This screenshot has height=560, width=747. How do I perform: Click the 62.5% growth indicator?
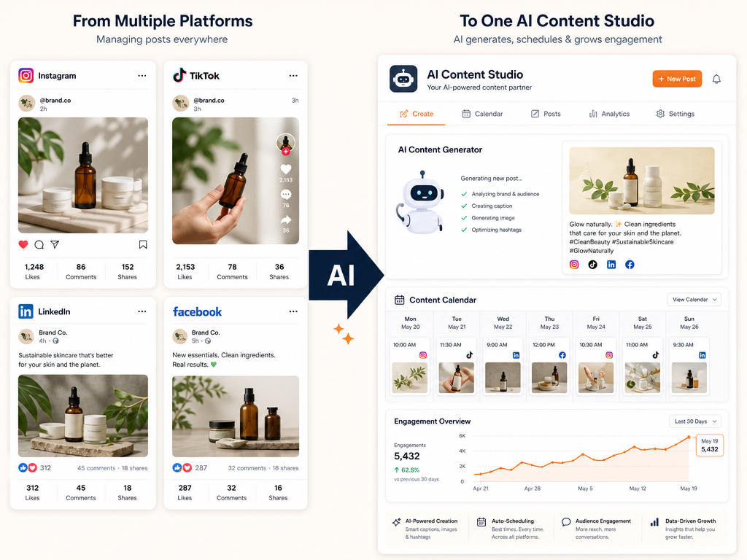click(x=406, y=470)
